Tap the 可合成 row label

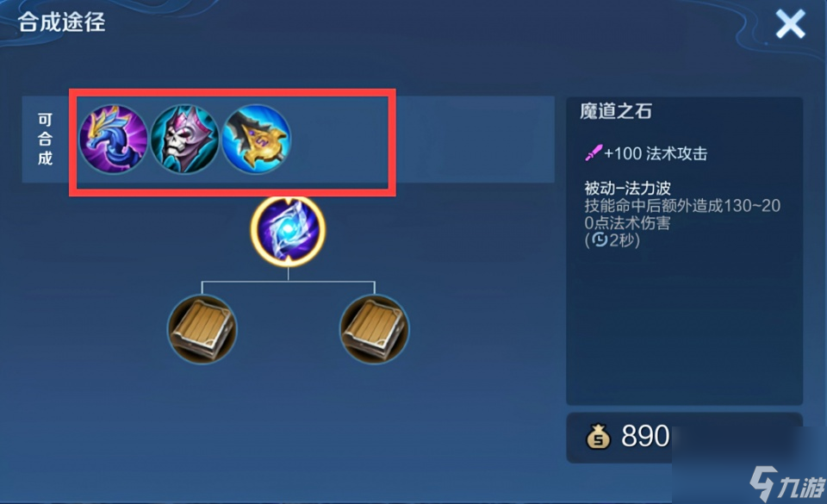tap(46, 140)
